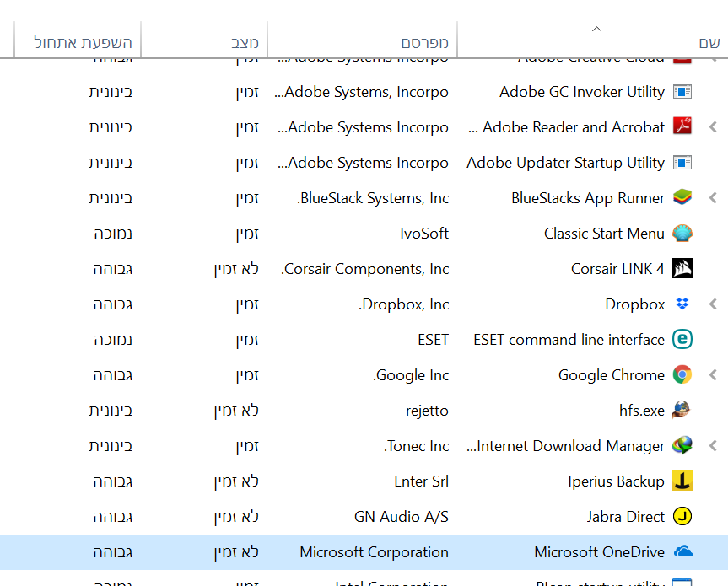Click the GN Audio A/S publisher cell
Image resolution: width=728 pixels, height=586 pixels.
[402, 516]
